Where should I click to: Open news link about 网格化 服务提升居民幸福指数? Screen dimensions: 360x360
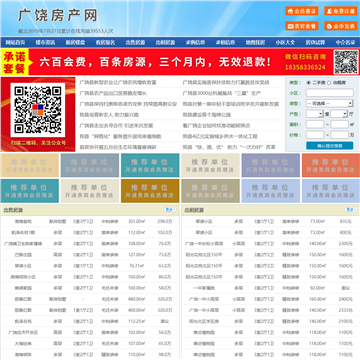[x=120, y=136]
